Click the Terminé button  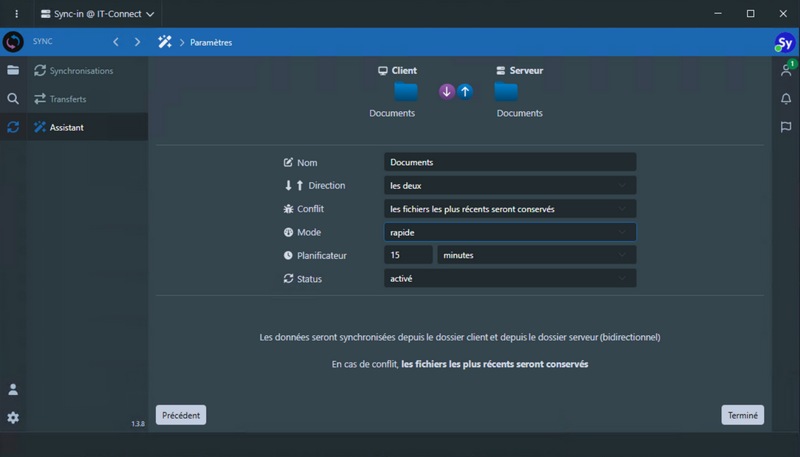pos(742,415)
